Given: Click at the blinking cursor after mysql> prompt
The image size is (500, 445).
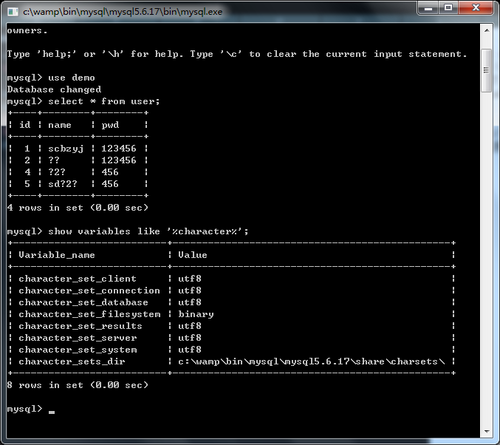Looking at the screenshot, I should pyautogui.click(x=52, y=412).
